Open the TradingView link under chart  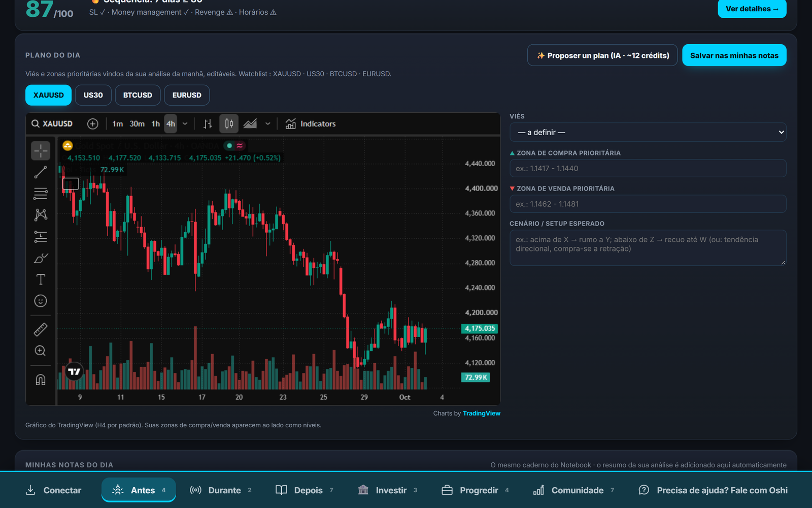(482, 413)
